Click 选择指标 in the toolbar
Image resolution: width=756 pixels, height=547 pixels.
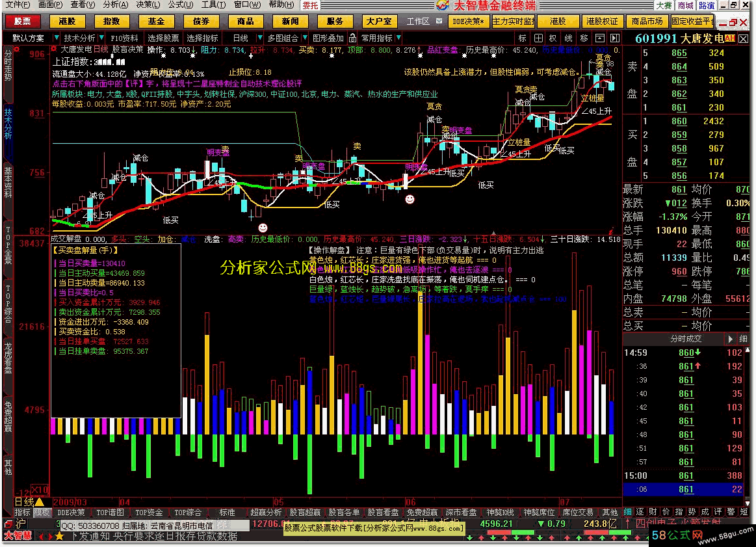click(202, 38)
